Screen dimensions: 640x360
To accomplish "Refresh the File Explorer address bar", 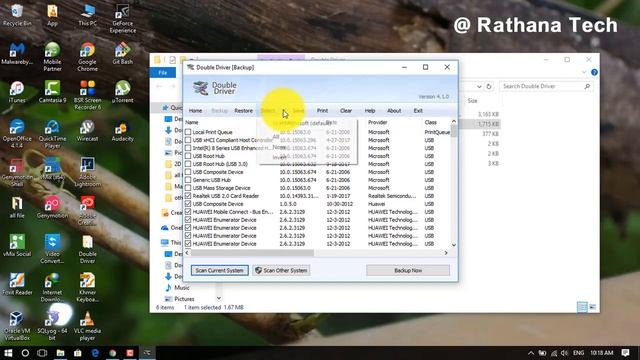I will tap(489, 87).
